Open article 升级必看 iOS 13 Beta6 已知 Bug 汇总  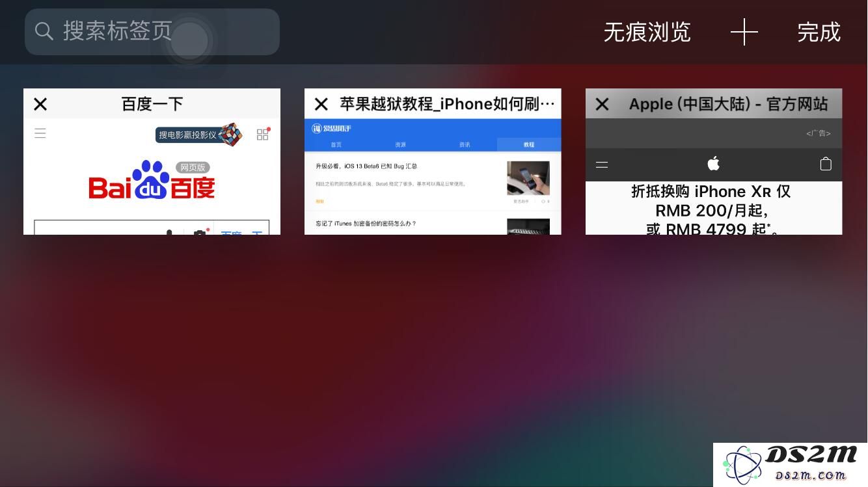[x=366, y=166]
